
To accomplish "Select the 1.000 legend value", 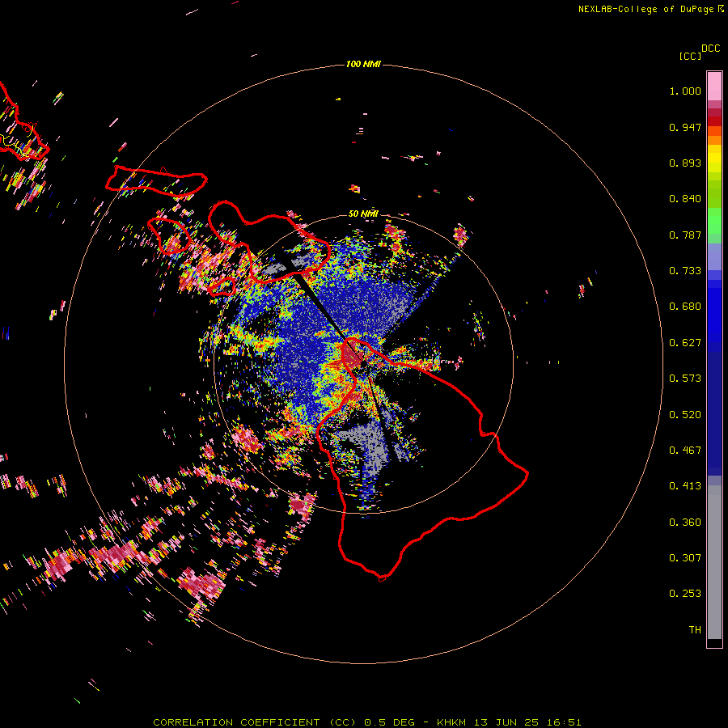I will (685, 91).
